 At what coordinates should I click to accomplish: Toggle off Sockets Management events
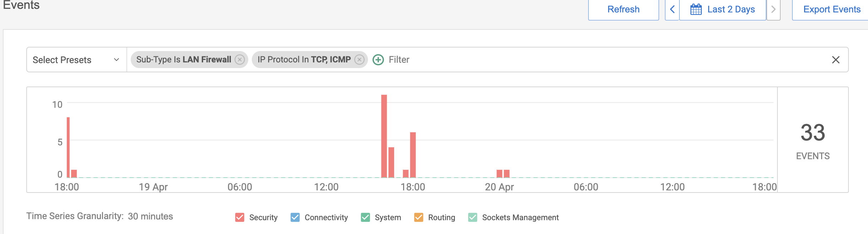point(473,217)
